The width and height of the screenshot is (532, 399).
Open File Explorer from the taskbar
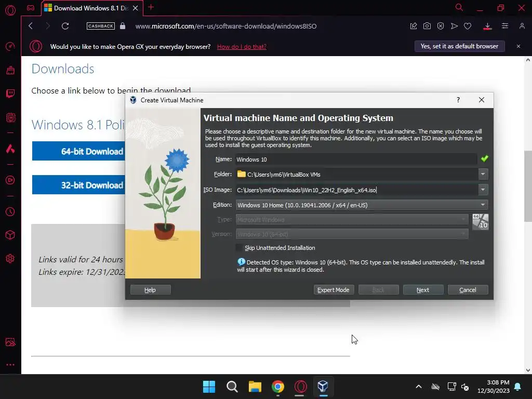point(255,387)
